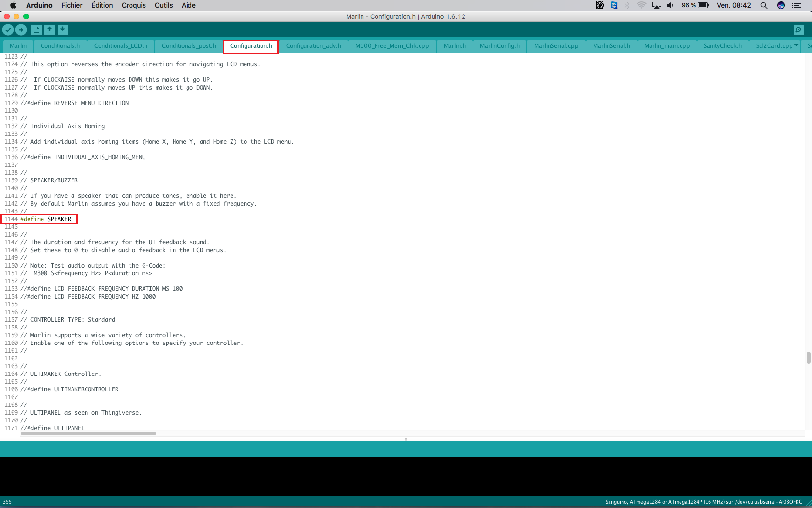Image resolution: width=812 pixels, height=508 pixels.
Task: Click the comment '// CONTROLLER TYPE: Standard'
Action: 68,320
